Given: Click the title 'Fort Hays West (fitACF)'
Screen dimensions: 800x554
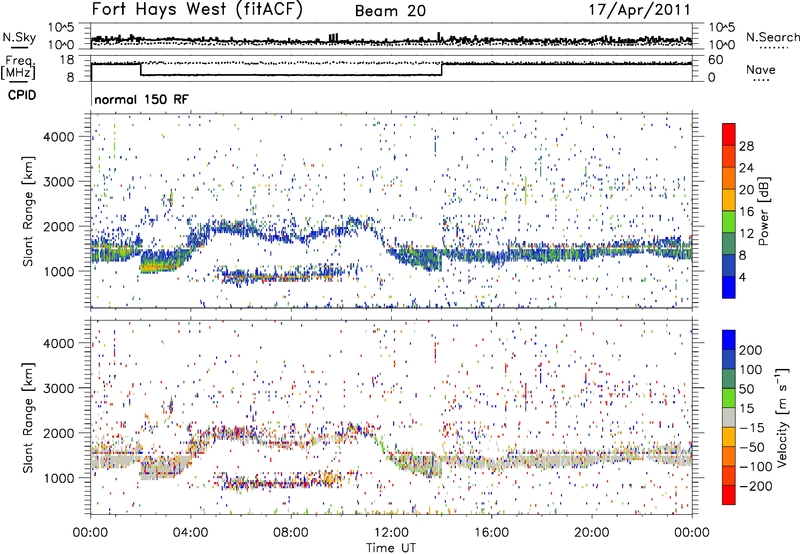Looking at the screenshot, I should (x=196, y=9).
